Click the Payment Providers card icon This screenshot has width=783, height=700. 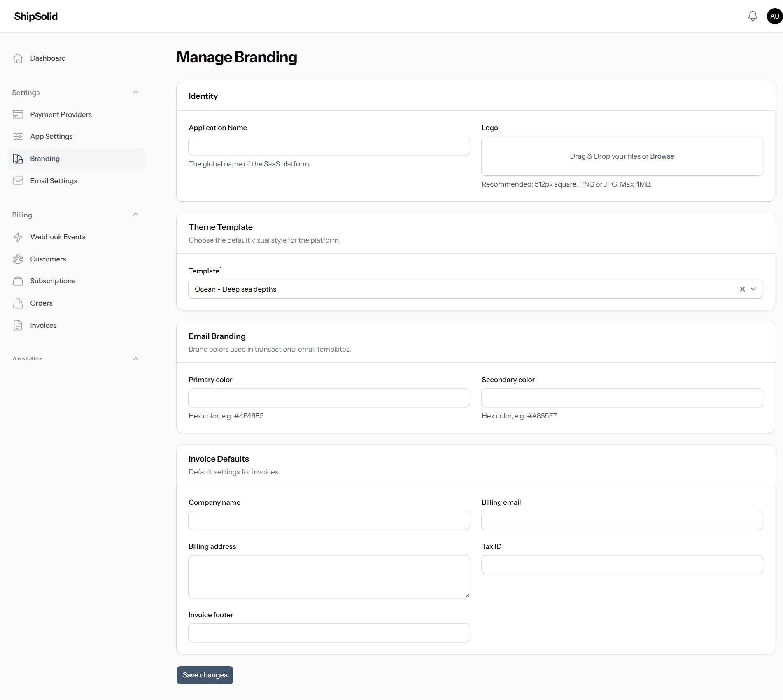point(18,114)
